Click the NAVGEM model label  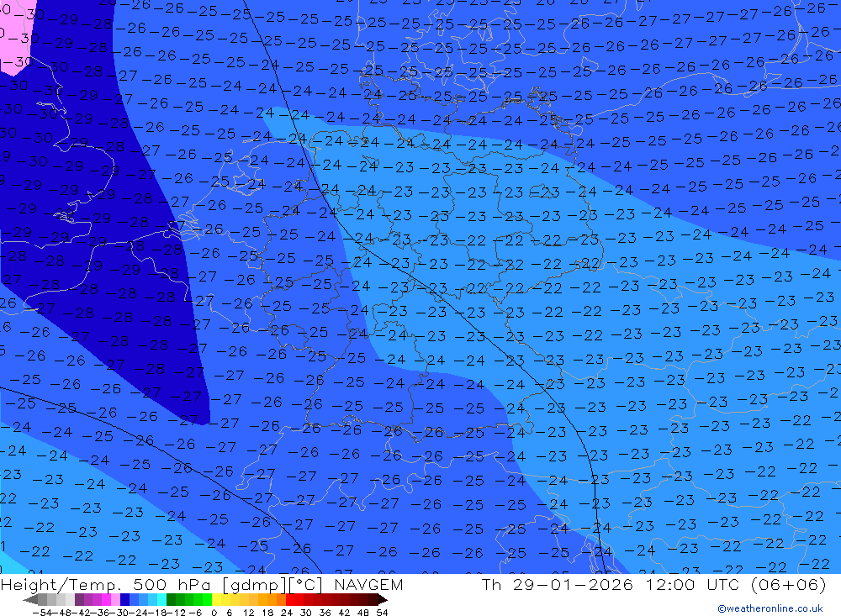(368, 584)
